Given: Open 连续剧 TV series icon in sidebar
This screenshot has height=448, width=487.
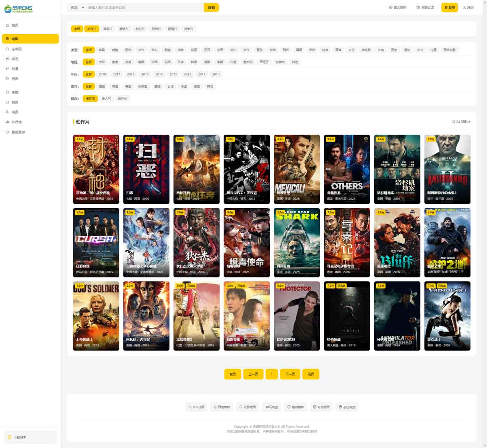Looking at the screenshot, I should coord(7,49).
